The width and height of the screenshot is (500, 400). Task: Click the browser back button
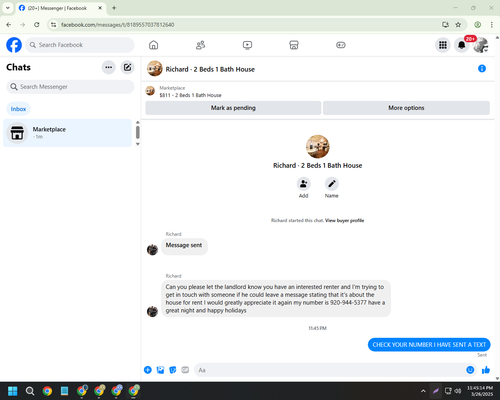[x=9, y=25]
